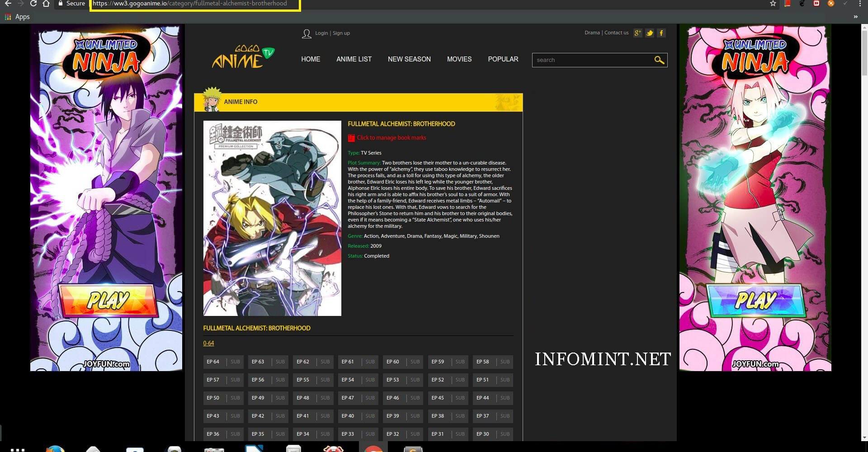Open the GNOME foot extension icon
868x452 pixels.
tap(802, 3)
